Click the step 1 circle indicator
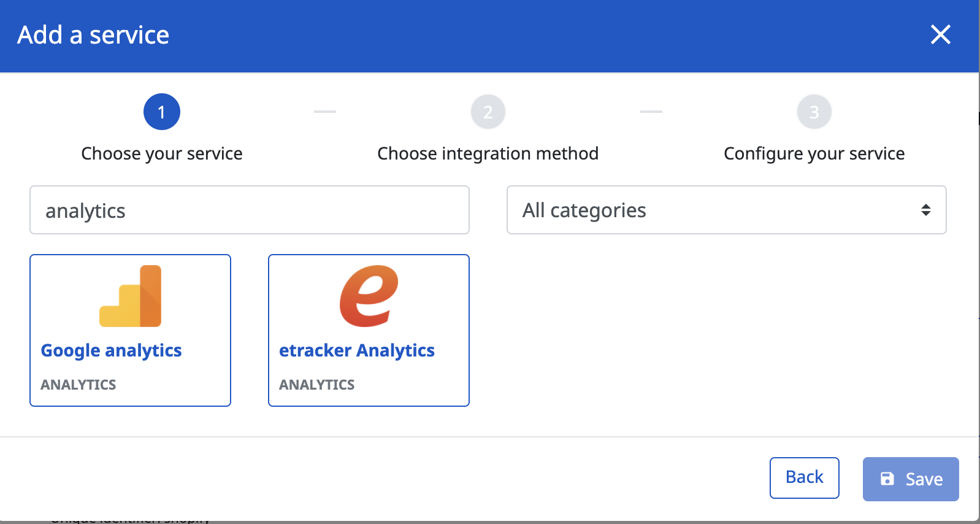980x524 pixels. coord(162,112)
